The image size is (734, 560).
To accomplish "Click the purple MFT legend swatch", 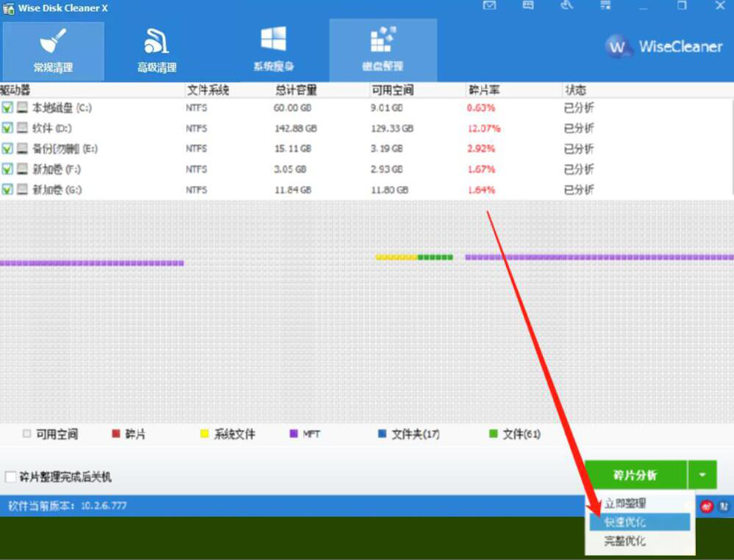I will [x=293, y=434].
